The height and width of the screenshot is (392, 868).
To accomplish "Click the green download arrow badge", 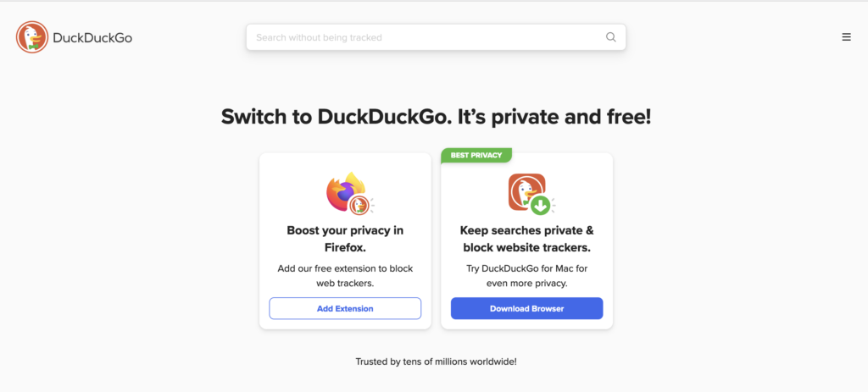I will pyautogui.click(x=540, y=205).
